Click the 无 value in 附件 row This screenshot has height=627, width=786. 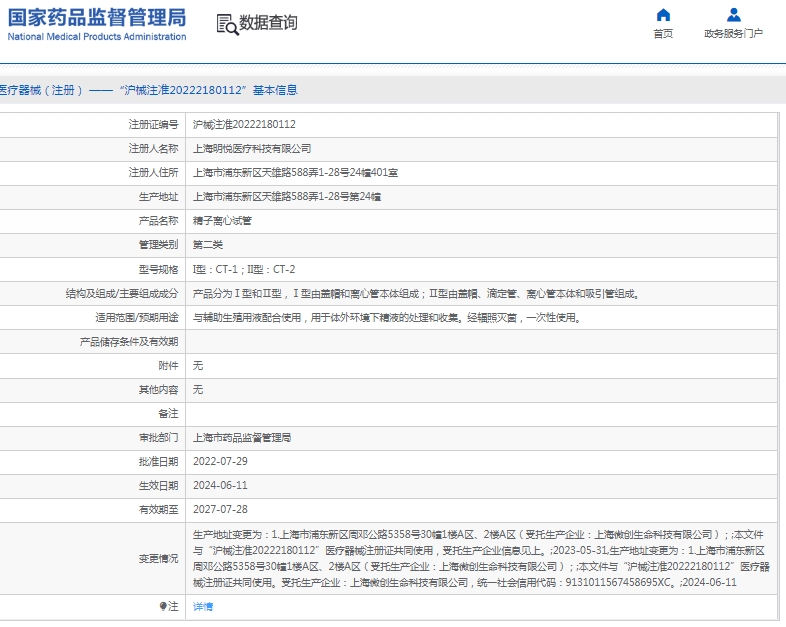pyautogui.click(x=198, y=365)
